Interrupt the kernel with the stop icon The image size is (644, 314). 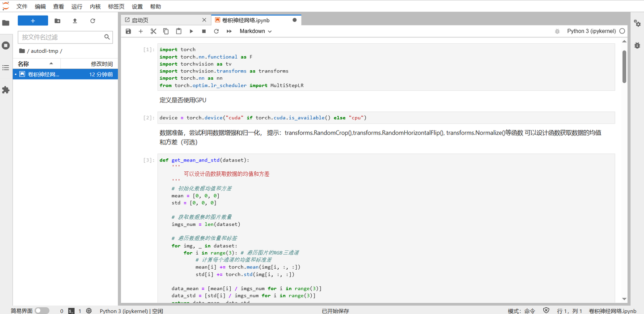[204, 31]
